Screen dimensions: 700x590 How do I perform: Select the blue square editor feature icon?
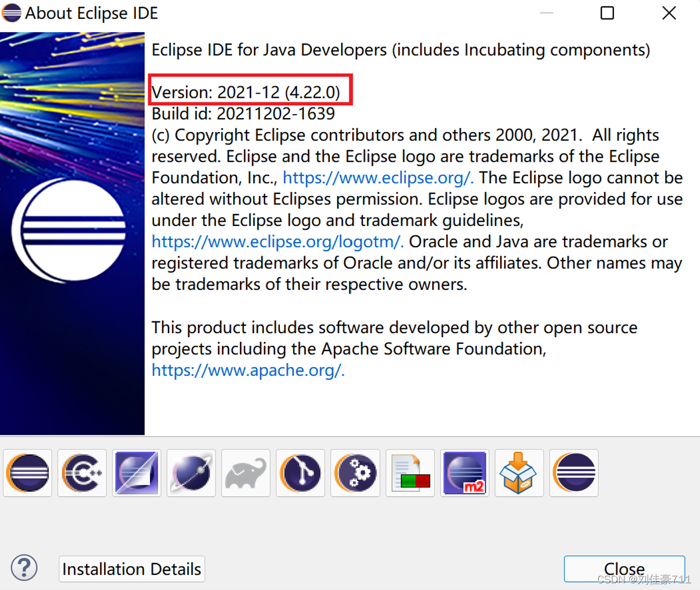[137, 473]
